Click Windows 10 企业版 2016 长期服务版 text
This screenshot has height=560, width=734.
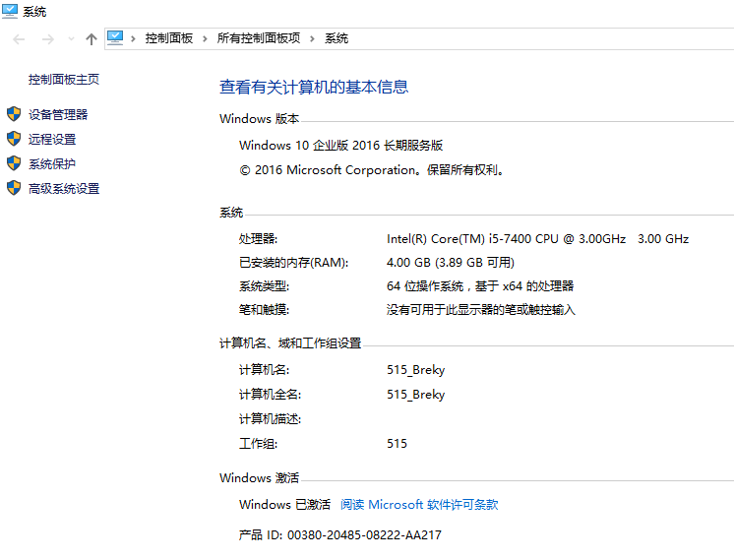pos(340,146)
